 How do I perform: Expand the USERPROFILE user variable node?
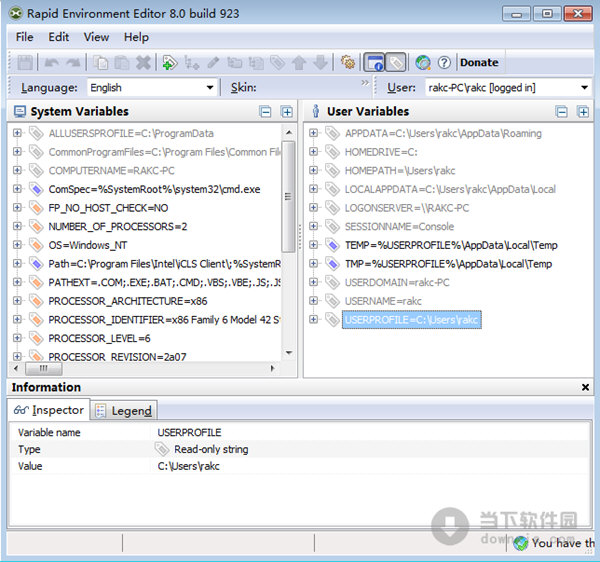click(x=313, y=319)
